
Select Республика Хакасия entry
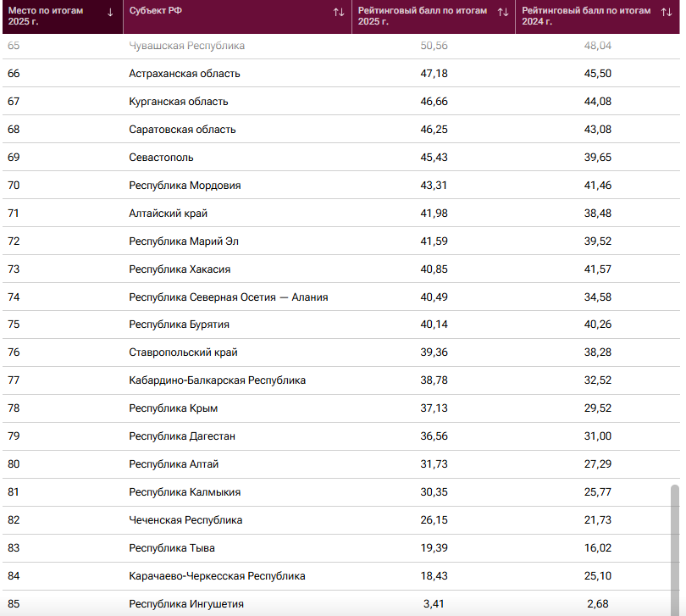180,269
